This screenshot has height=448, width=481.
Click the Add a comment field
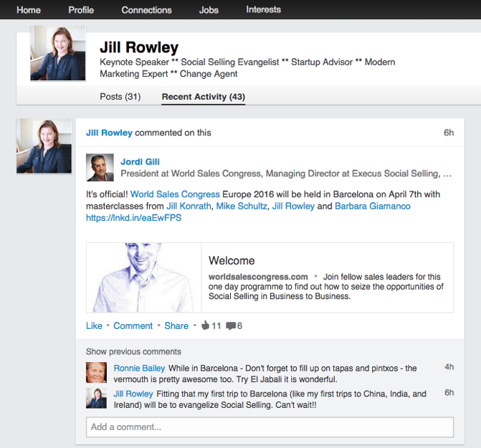click(x=270, y=427)
